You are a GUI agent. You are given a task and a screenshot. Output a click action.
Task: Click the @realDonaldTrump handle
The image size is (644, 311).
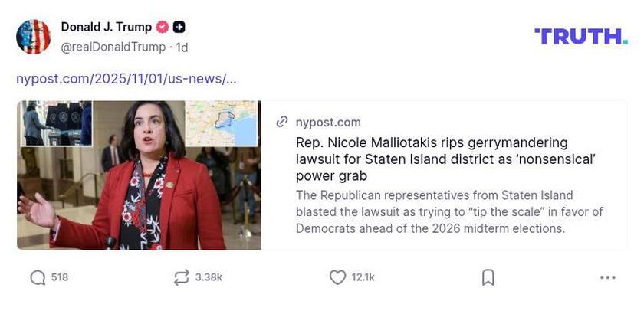[113, 47]
